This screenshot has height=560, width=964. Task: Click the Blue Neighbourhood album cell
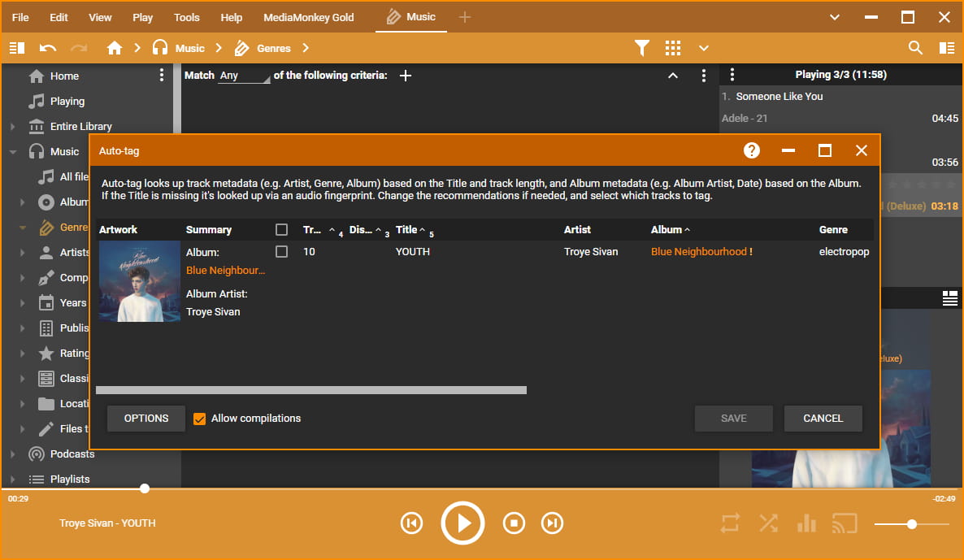tap(701, 251)
